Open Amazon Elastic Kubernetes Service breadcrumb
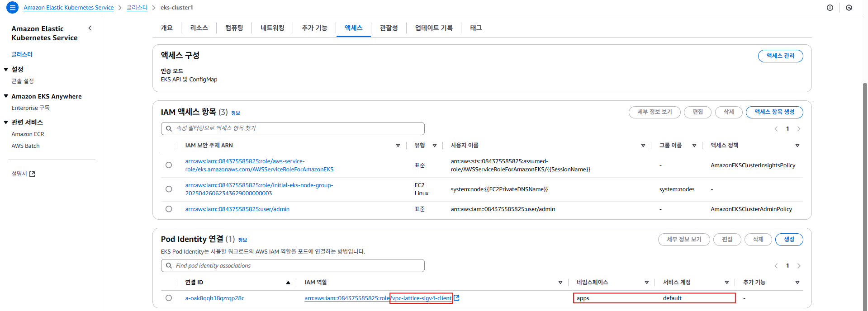The height and width of the screenshot is (311, 868). [69, 8]
